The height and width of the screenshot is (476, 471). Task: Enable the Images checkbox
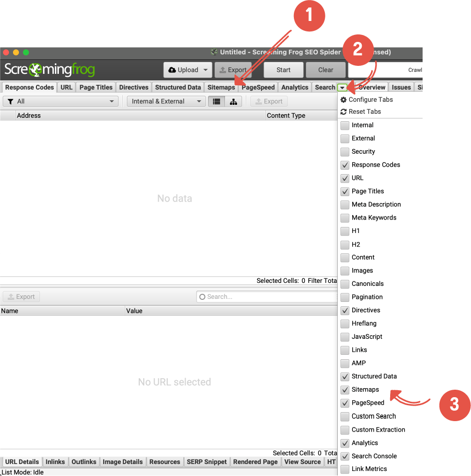345,270
